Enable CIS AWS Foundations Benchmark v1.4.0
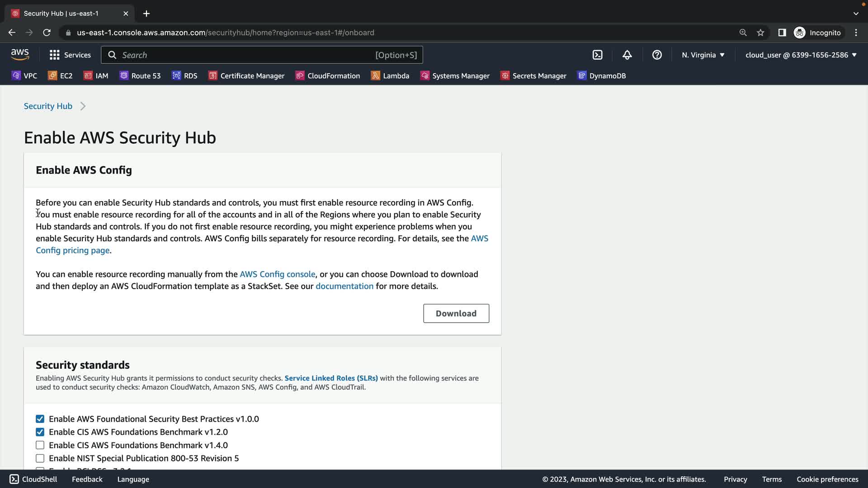 tap(40, 445)
